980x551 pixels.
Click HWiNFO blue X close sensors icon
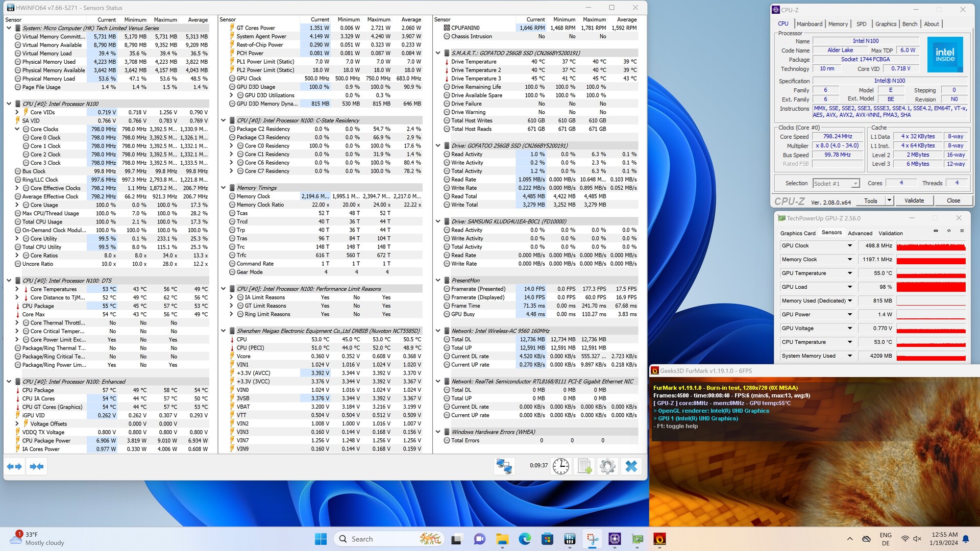tap(631, 466)
